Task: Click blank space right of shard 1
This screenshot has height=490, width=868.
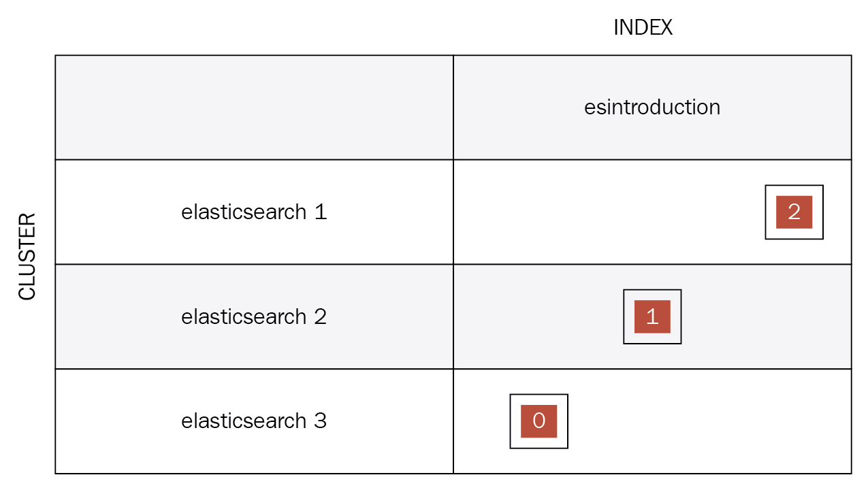Action: [x=766, y=316]
